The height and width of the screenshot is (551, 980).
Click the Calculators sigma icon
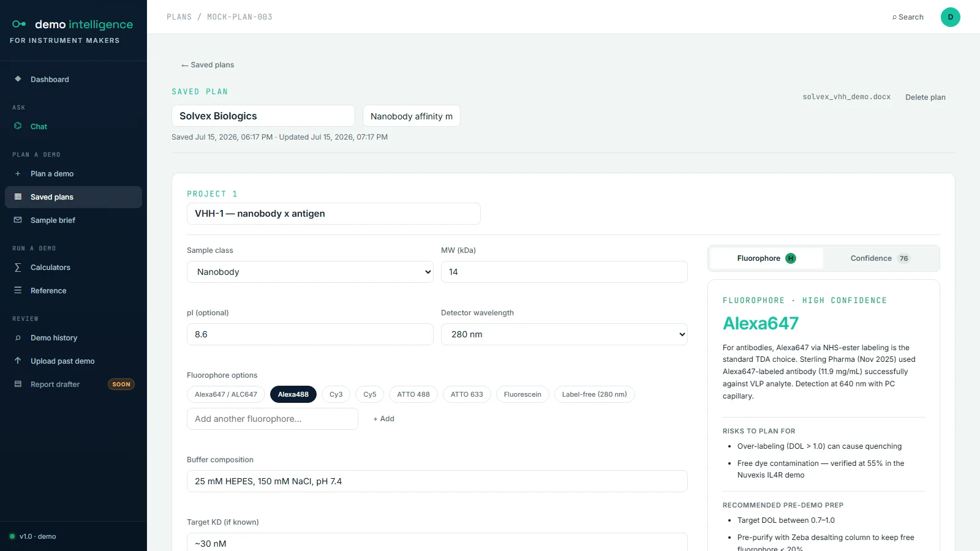(x=18, y=268)
